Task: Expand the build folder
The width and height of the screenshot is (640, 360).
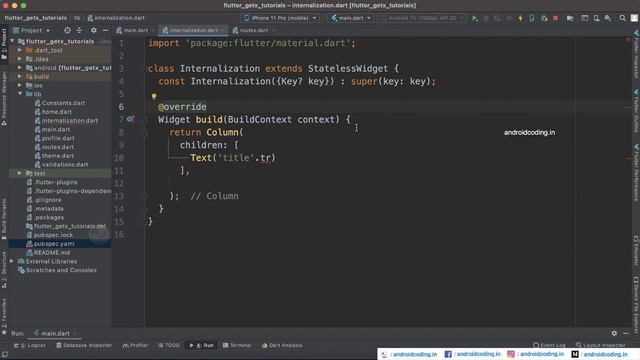Action: (x=20, y=76)
